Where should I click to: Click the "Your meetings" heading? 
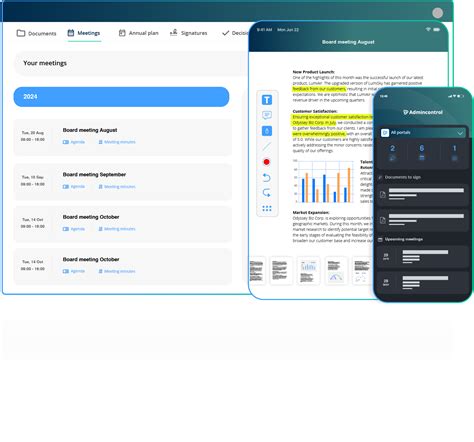pyautogui.click(x=45, y=63)
